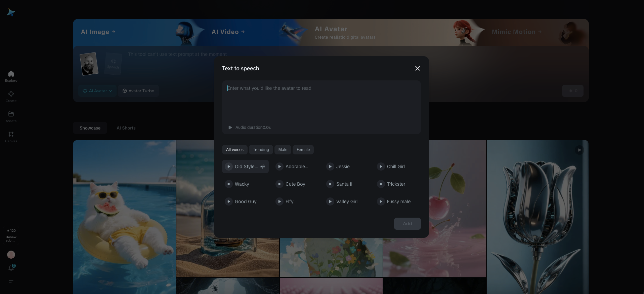
Task: Select the Jessie voice
Action: click(347, 167)
